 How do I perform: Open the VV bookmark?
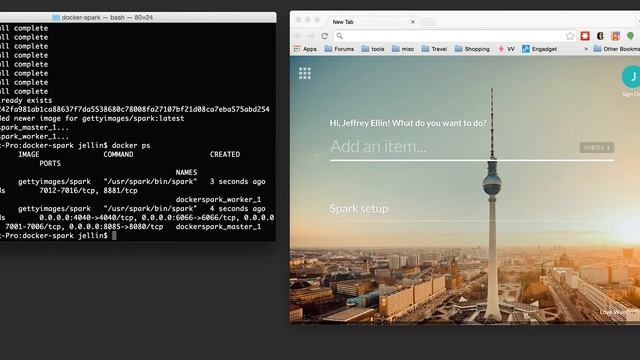click(x=506, y=49)
